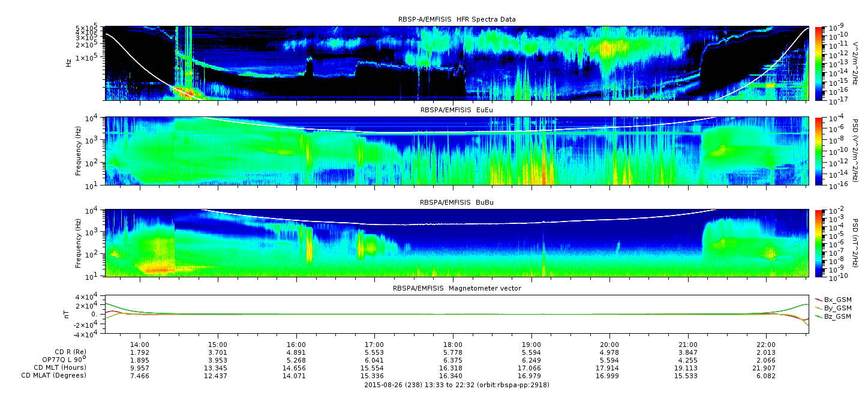The width and height of the screenshot is (868, 395).
Task: Click the OP77Q L 90 row label
Action: 62,360
